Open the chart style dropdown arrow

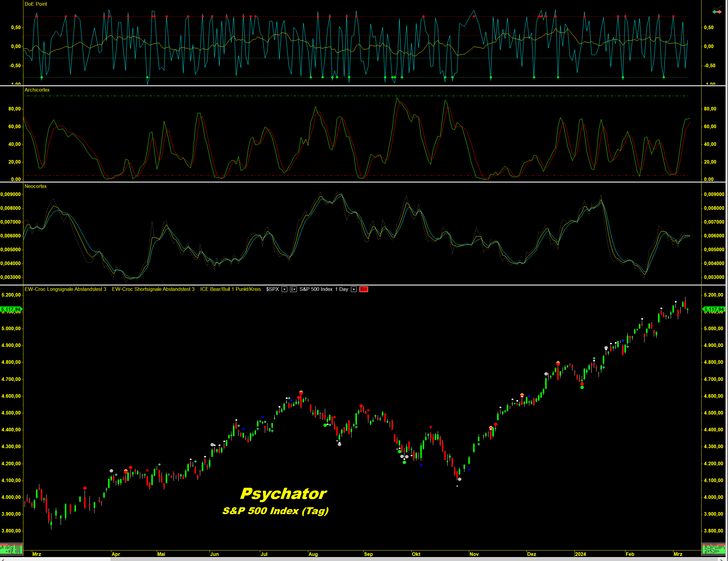coord(295,289)
